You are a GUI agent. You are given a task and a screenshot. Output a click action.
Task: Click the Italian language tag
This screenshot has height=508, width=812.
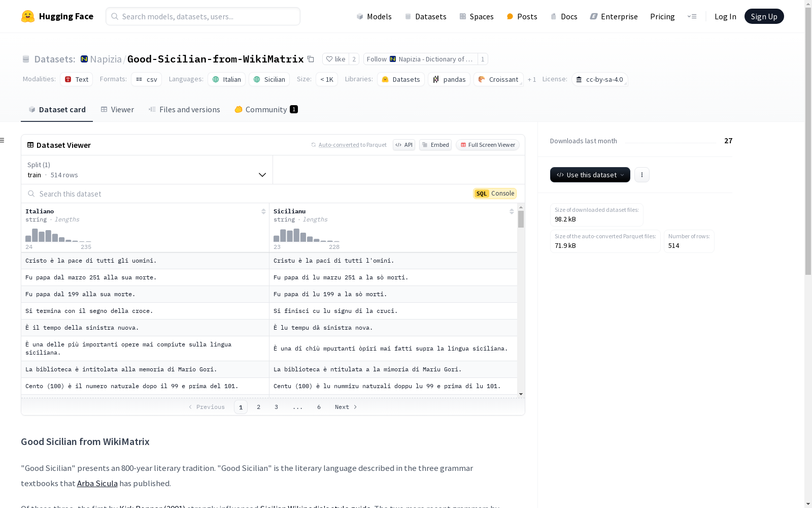[226, 79]
